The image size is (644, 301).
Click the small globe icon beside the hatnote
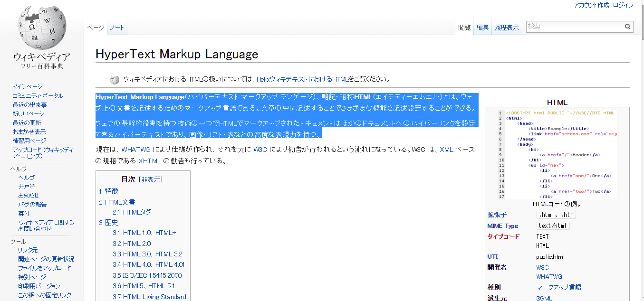(x=115, y=80)
